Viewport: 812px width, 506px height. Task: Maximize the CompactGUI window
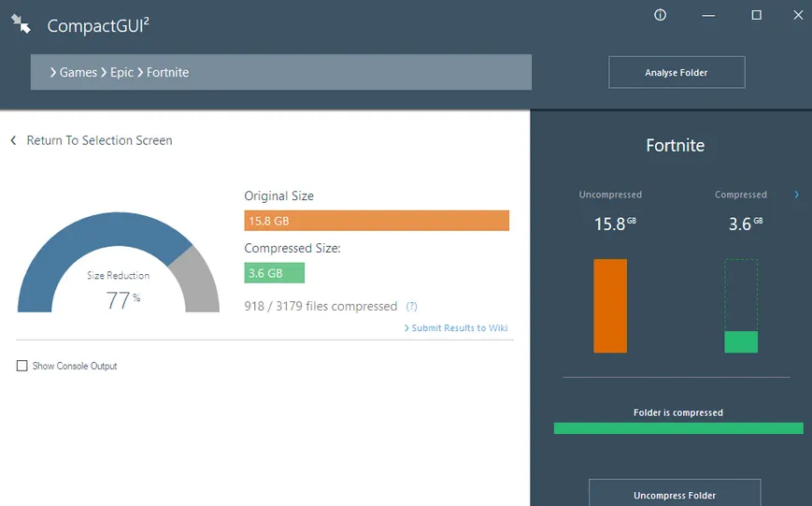756,15
